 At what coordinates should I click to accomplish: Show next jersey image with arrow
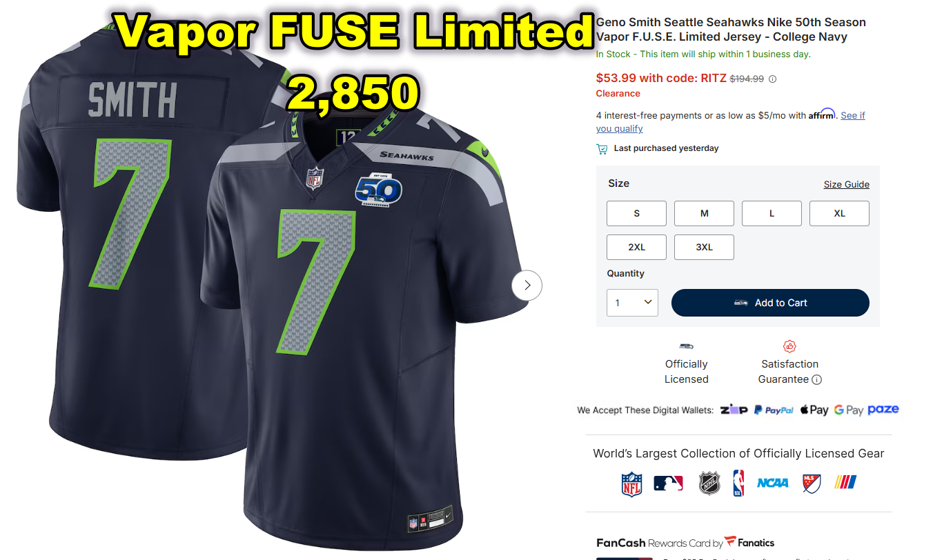(527, 285)
